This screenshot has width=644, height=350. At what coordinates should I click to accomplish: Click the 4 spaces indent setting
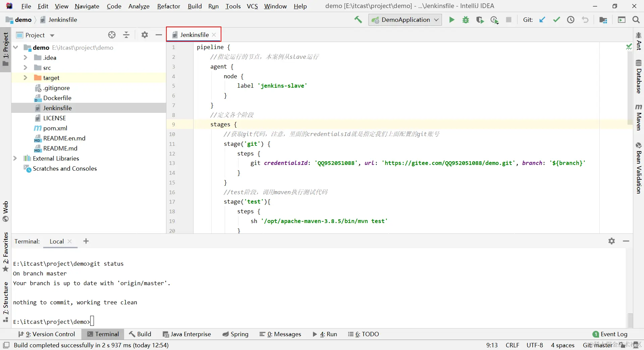(562, 345)
